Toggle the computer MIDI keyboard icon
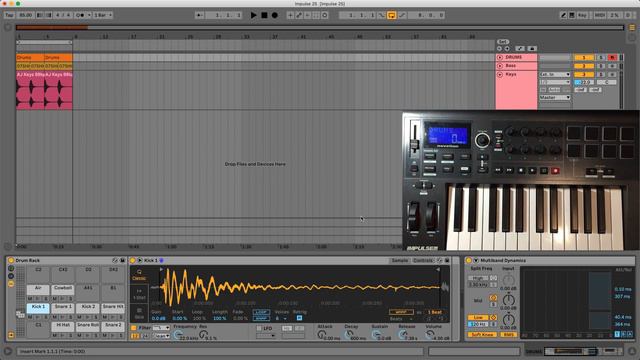The image size is (640, 360). (x=572, y=15)
